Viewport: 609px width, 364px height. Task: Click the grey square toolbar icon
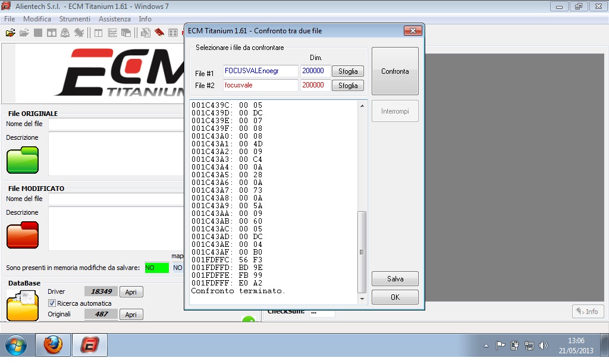pos(37,33)
